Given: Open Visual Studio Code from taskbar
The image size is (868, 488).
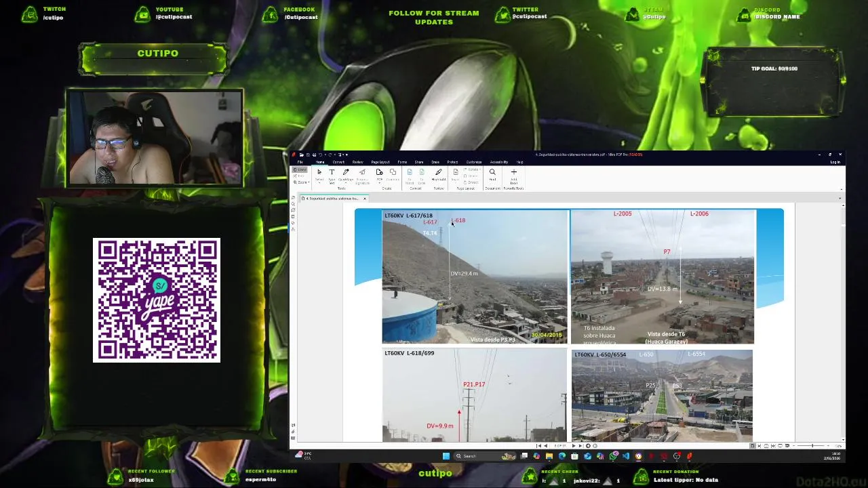Looking at the screenshot, I should click(x=625, y=456).
